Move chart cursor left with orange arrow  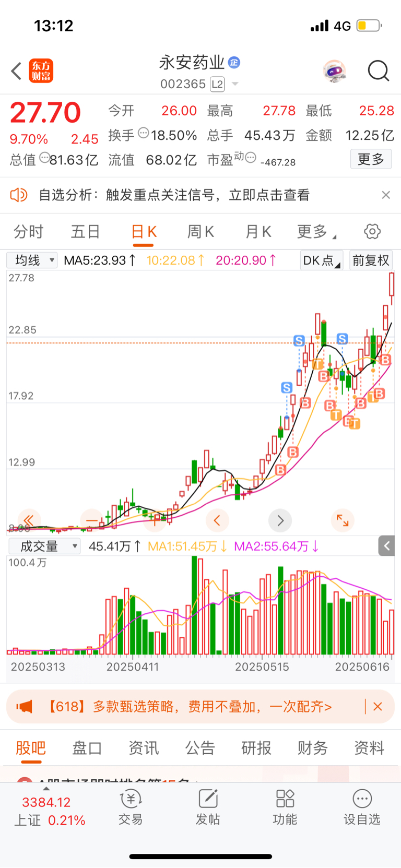point(217,520)
